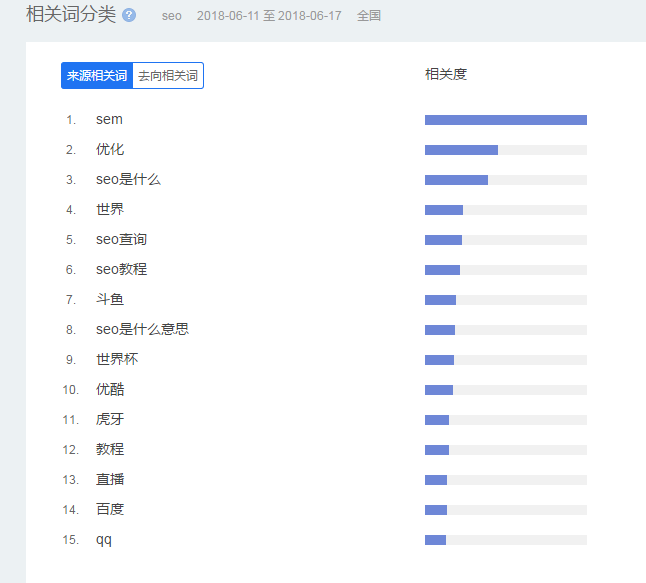The width and height of the screenshot is (646, 583).
Task: Click the keyword 斗鱼
Action: click(x=110, y=300)
